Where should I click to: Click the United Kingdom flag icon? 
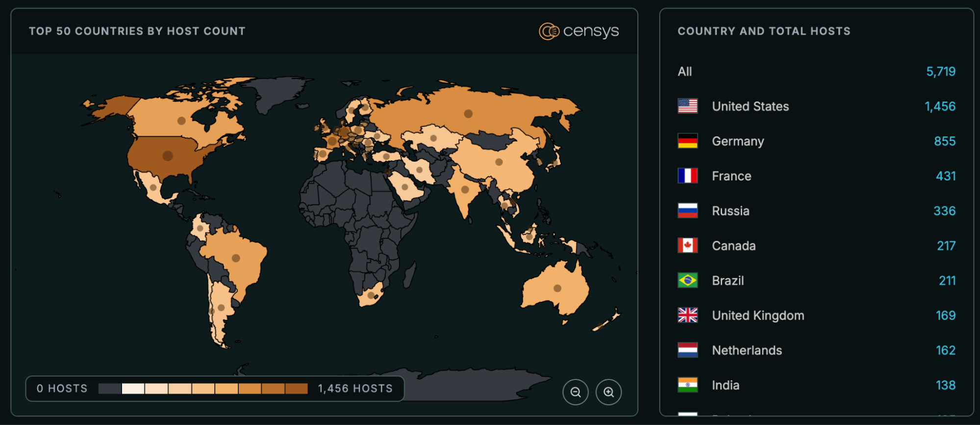[x=687, y=315]
